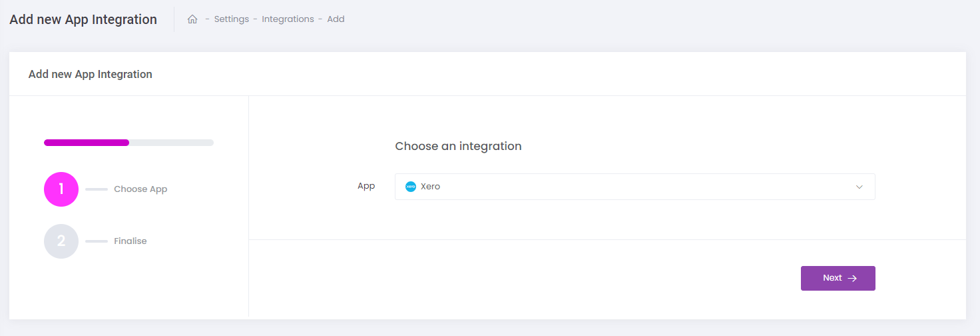Click the arrow icon on Next button
Screen dimensions: 980x336
coord(852,279)
